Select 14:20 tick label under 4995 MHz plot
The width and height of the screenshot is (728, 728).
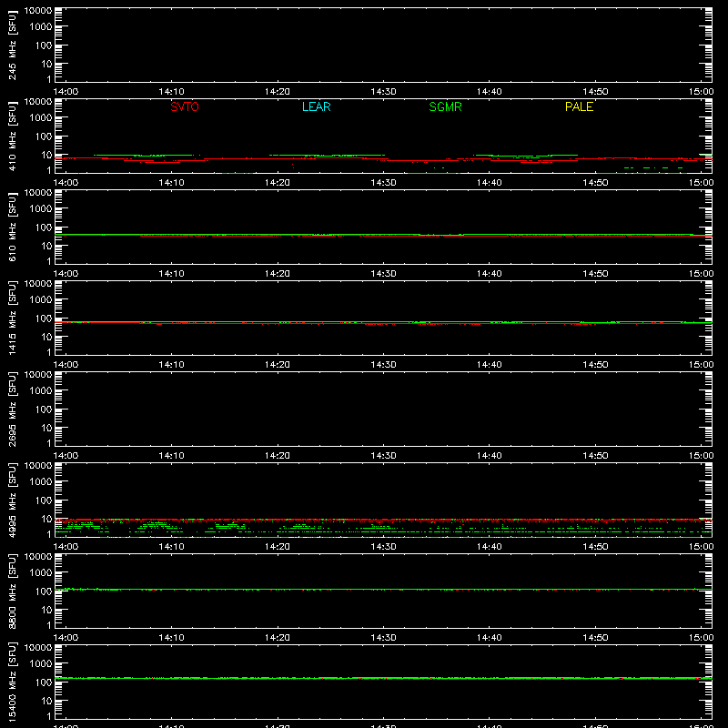[x=278, y=547]
